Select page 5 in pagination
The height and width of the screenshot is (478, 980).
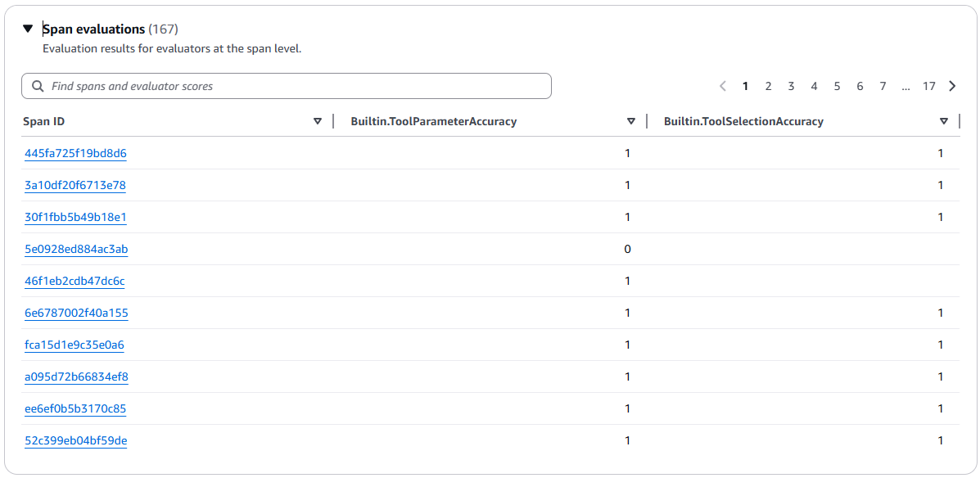[837, 85]
